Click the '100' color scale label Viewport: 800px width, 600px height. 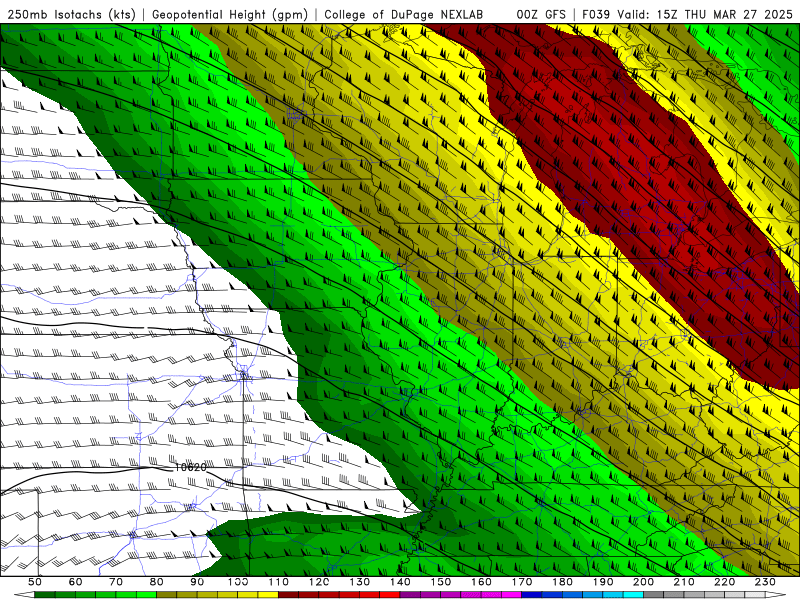238,582
